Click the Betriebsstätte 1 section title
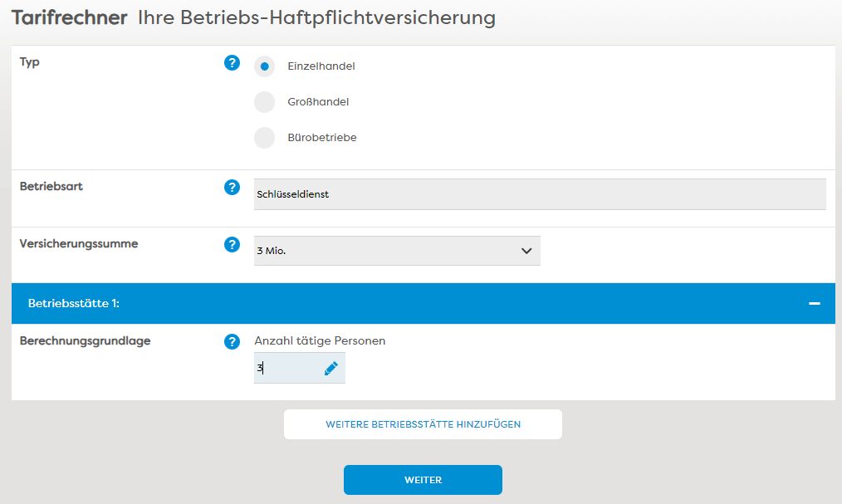The width and height of the screenshot is (842, 504). pyautogui.click(x=74, y=304)
